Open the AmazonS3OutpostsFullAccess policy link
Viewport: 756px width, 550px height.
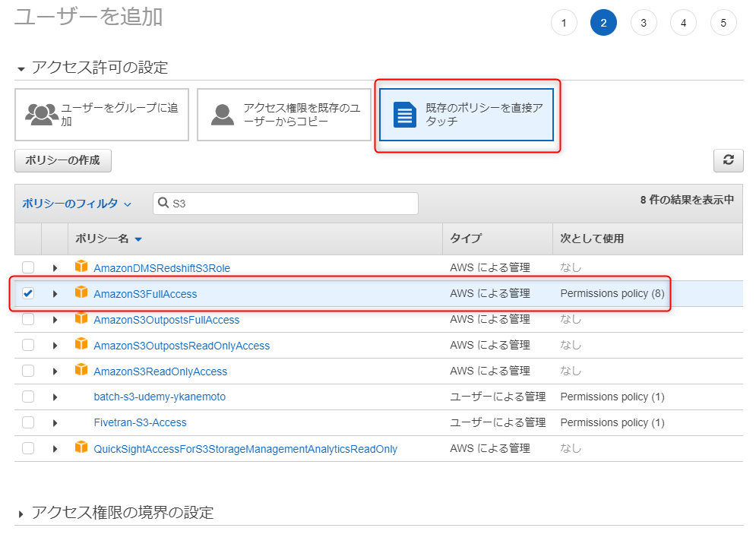point(166,320)
